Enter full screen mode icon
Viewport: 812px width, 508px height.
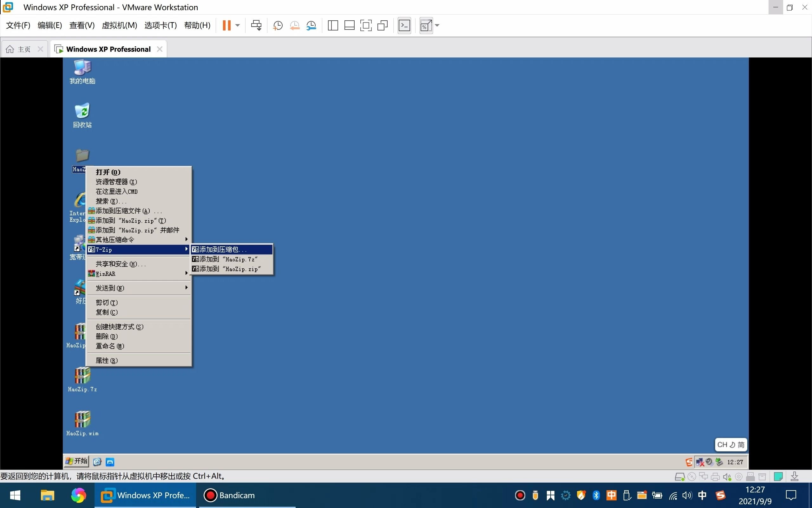coord(366,25)
